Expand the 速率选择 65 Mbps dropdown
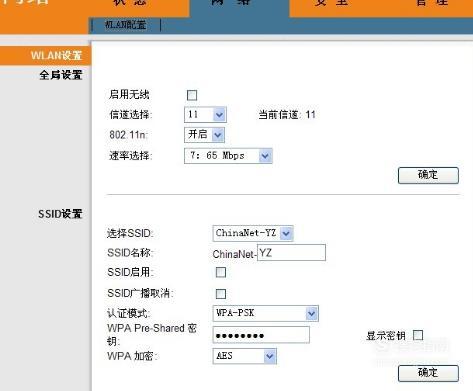This screenshot has width=473, height=391. click(x=228, y=156)
